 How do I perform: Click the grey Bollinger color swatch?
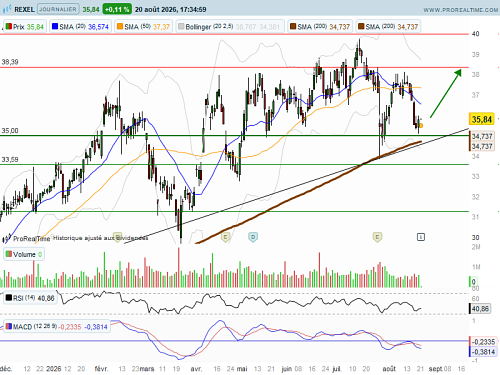click(181, 26)
